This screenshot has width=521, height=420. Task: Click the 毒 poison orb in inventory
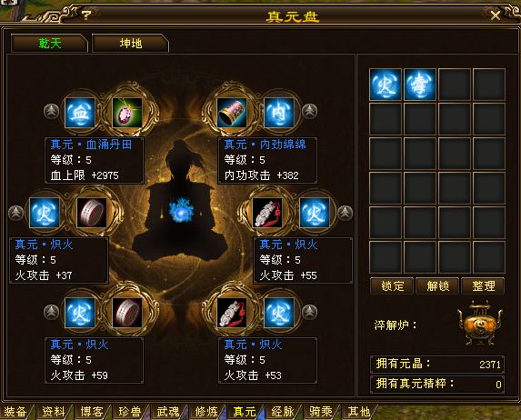click(x=420, y=85)
